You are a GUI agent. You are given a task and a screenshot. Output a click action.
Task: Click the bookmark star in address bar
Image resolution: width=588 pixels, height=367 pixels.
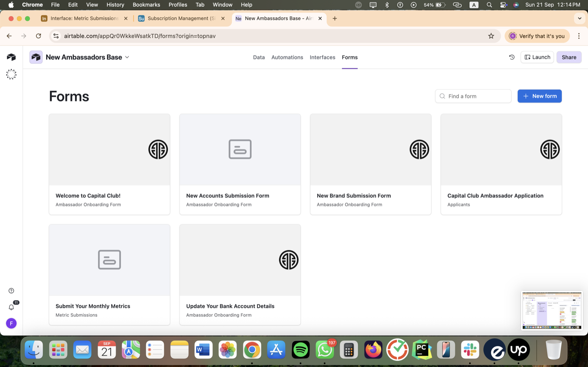point(491,36)
